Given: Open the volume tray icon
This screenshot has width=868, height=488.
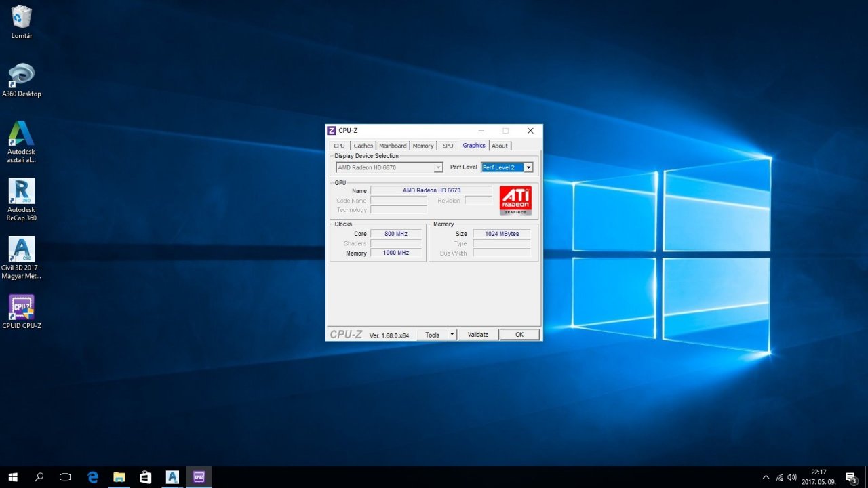Looking at the screenshot, I should (792, 477).
